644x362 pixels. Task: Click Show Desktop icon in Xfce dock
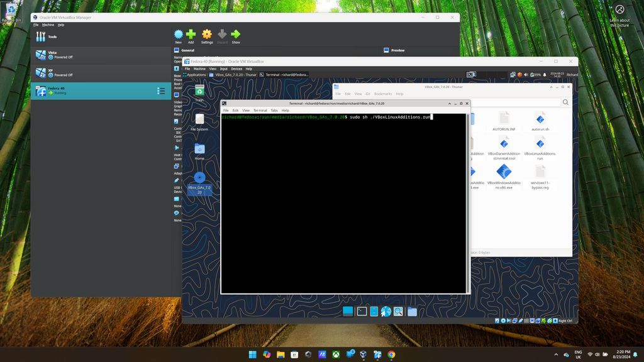(348, 312)
